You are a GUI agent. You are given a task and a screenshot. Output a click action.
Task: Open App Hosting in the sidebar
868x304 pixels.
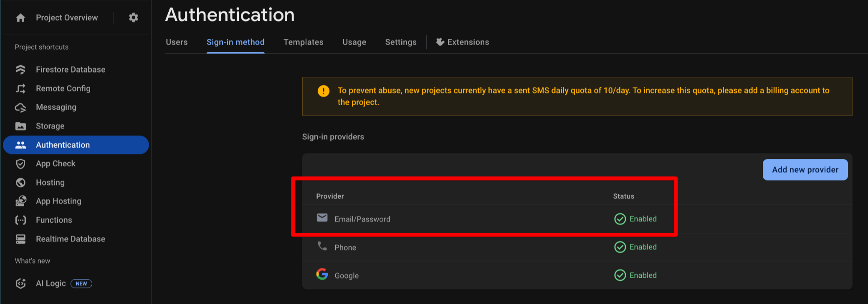[58, 201]
